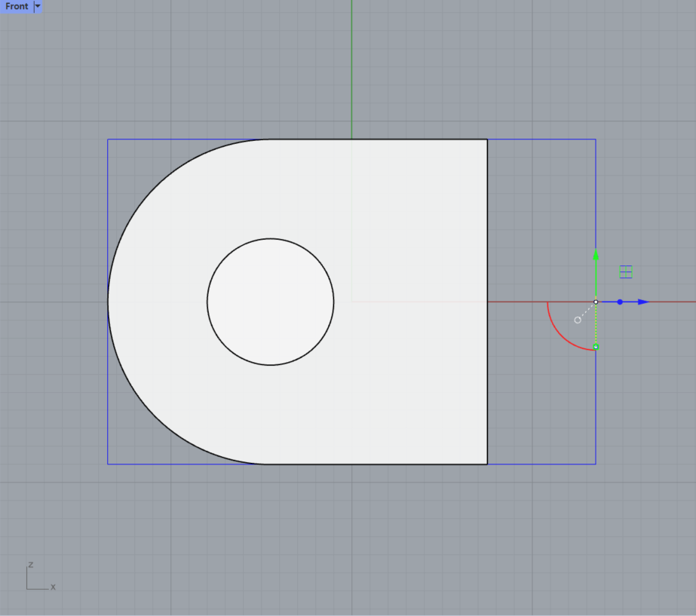Click the Front viewport title label
Screen dimensions: 696x616
17,6
